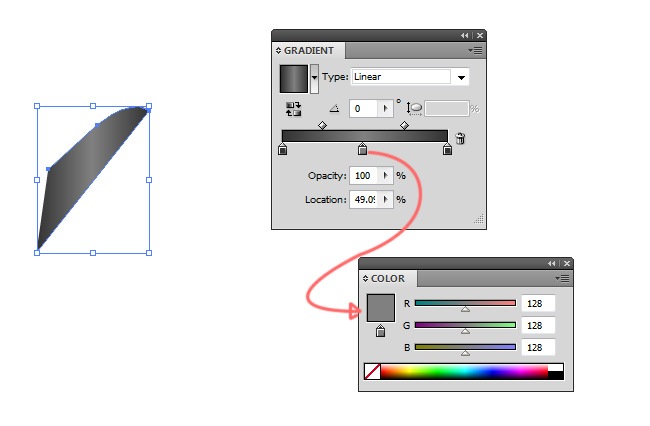
Task: Click the top-left bounding box handle
Action: pos(37,106)
